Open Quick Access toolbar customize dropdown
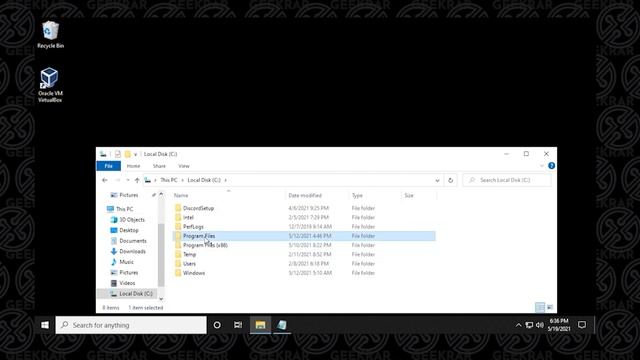Viewport: 640px width, 360px height. (x=136, y=154)
